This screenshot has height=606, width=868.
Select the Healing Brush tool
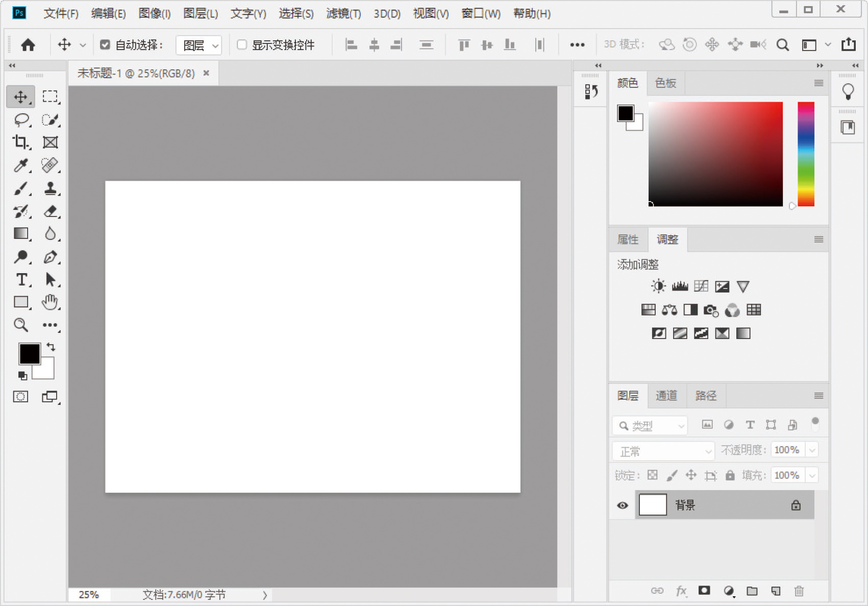(50, 165)
